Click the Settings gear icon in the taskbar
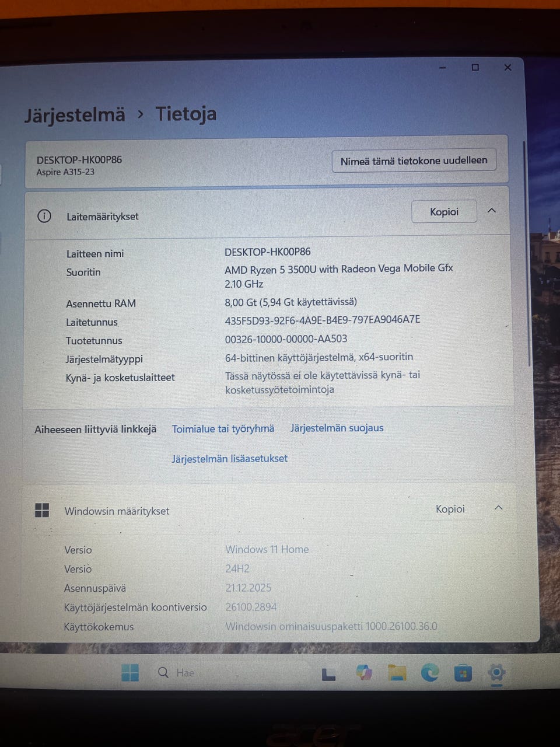 496,673
